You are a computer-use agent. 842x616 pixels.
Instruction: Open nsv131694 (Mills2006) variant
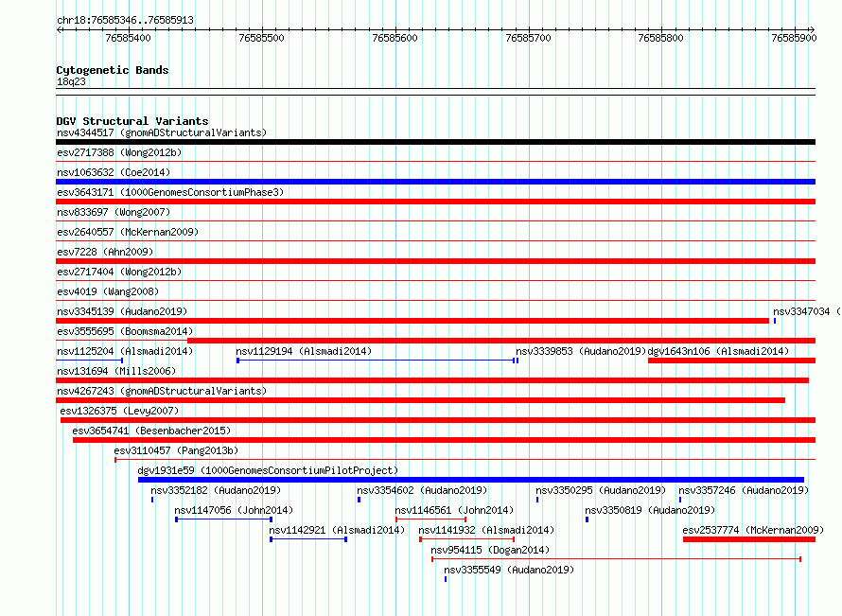pyautogui.click(x=116, y=371)
